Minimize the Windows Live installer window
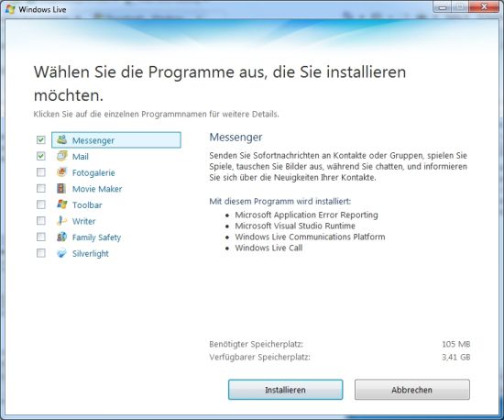The height and width of the screenshot is (420, 504). point(443,7)
